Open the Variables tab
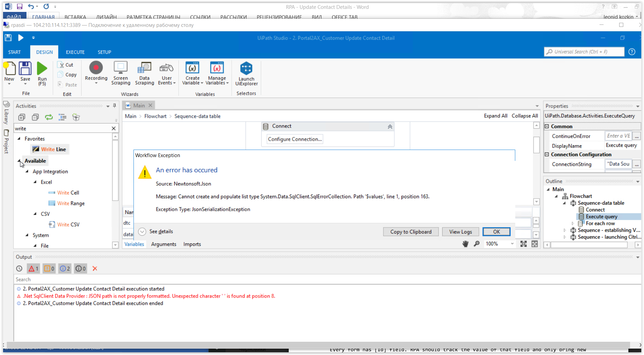Screen dimensions: 644x355 point(134,244)
